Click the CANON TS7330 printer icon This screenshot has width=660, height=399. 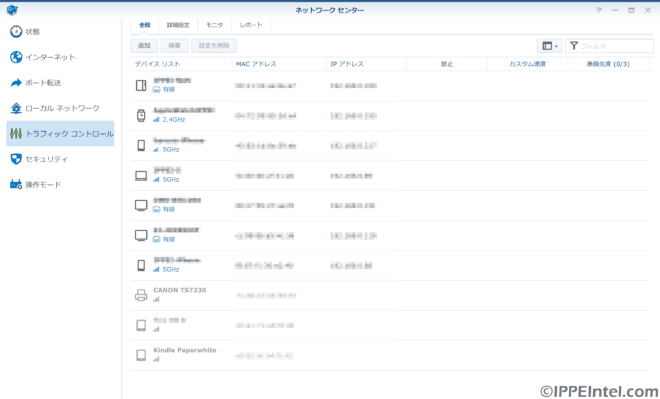pos(141,295)
